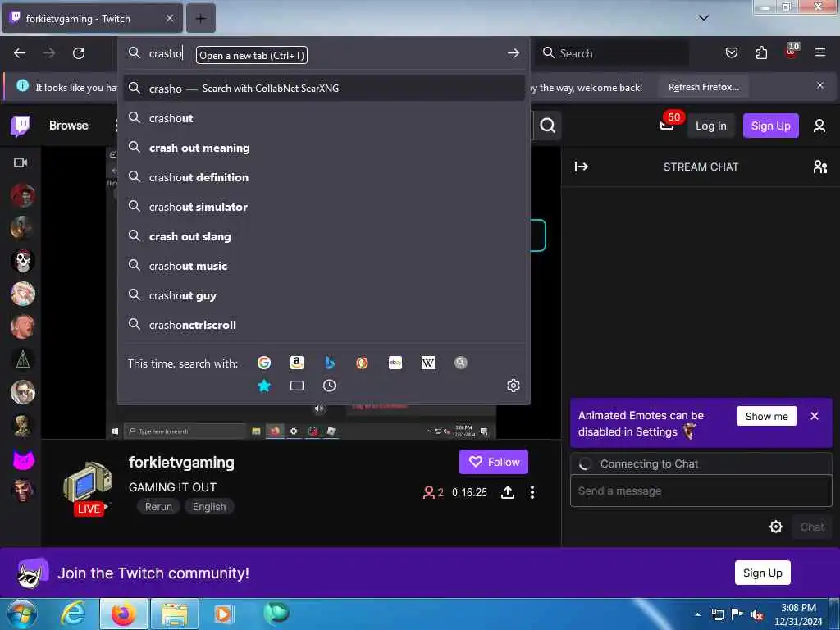The height and width of the screenshot is (630, 840).
Task: Click the Rerun tag
Action: [158, 507]
